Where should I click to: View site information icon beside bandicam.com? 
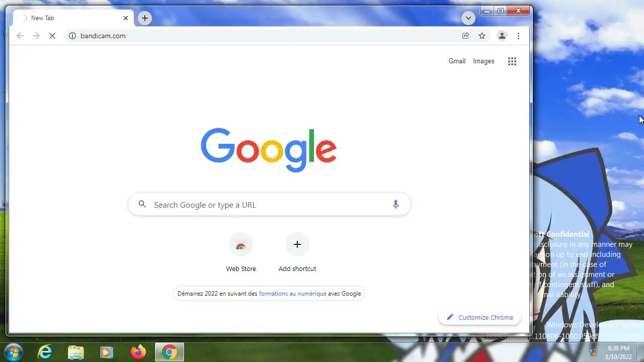(x=72, y=36)
